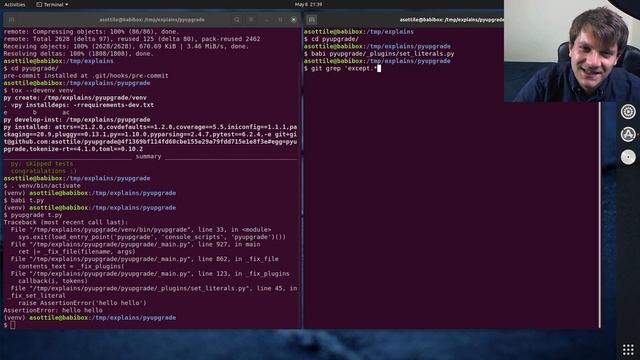The width and height of the screenshot is (640, 360).
Task: Open new tab button in left terminal
Action: point(11,20)
